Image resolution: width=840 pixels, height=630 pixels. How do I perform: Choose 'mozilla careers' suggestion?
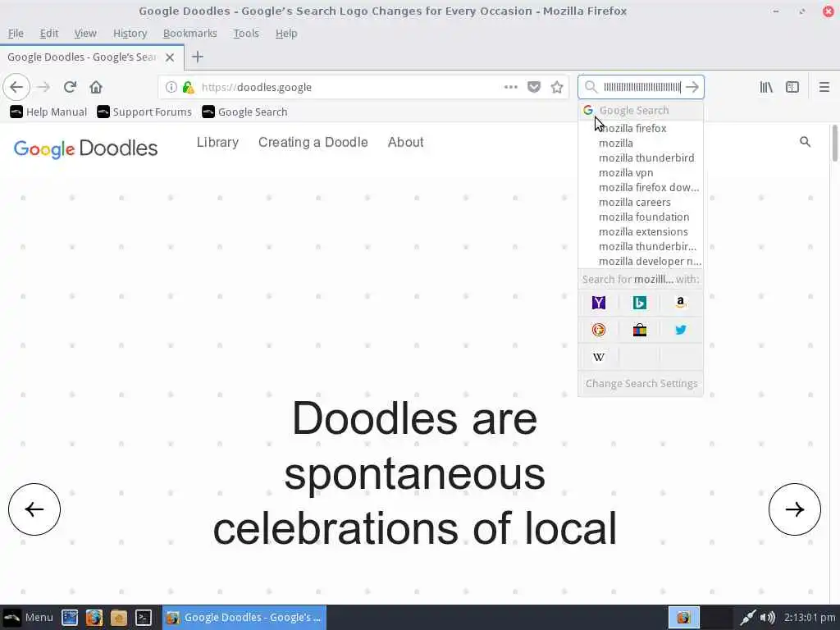pyautogui.click(x=641, y=202)
